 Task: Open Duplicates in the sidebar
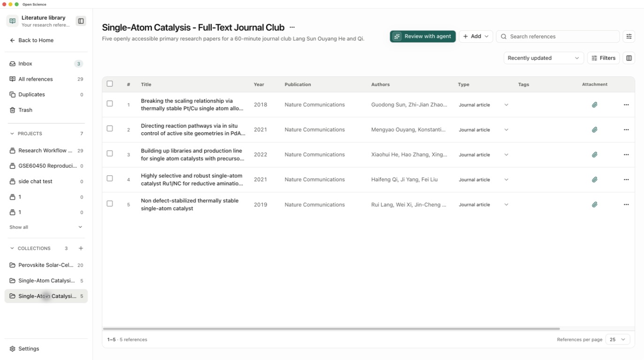click(x=46, y=95)
